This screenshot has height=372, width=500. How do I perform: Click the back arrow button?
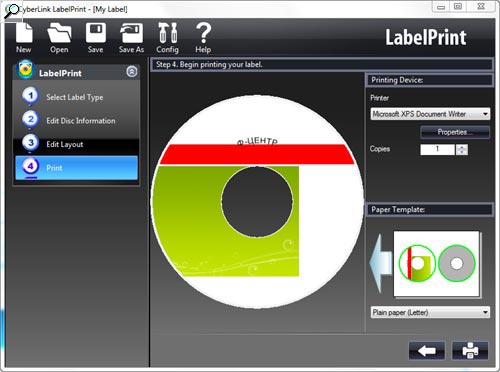tap(427, 351)
